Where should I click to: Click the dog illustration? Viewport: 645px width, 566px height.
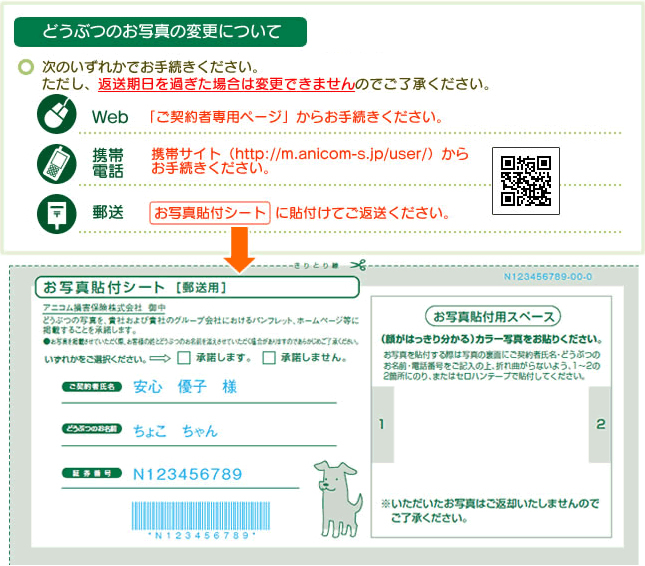point(338,499)
